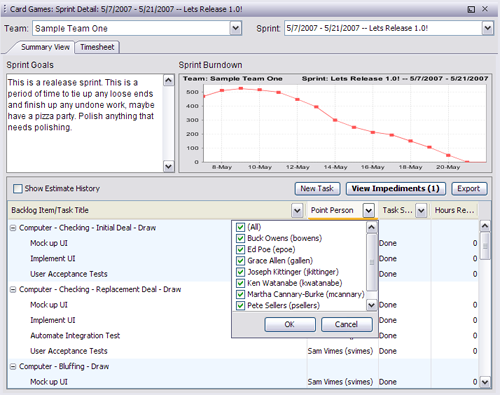Open the Task Status column filter arrow
This screenshot has height=395, width=500.
[421, 210]
